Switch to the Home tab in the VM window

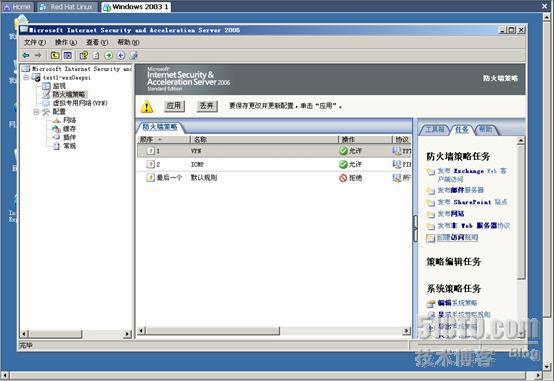coord(18,7)
